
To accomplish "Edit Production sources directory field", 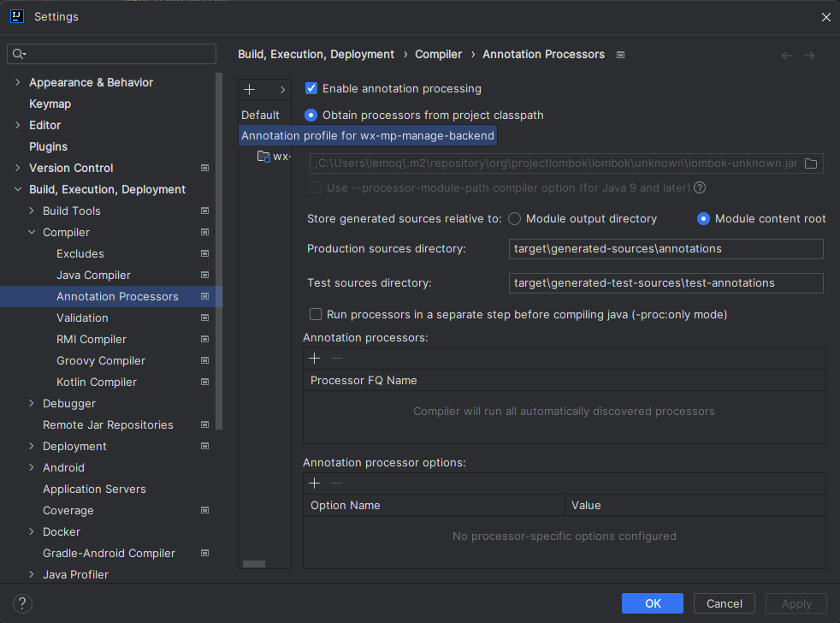I will tap(665, 249).
